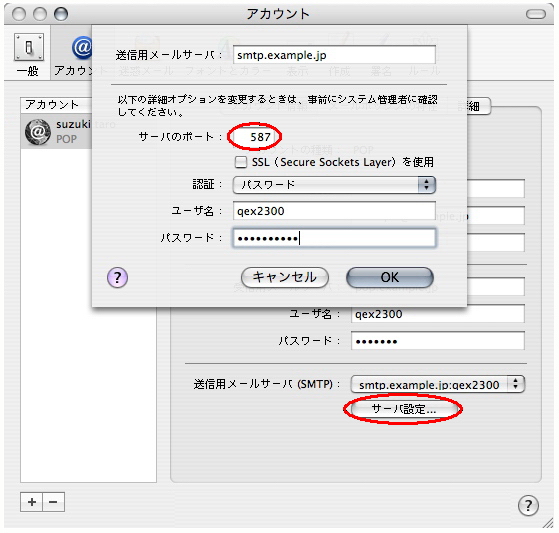Click the purple help button in the sheet
Screen dimensions: 559x533
coord(117,277)
